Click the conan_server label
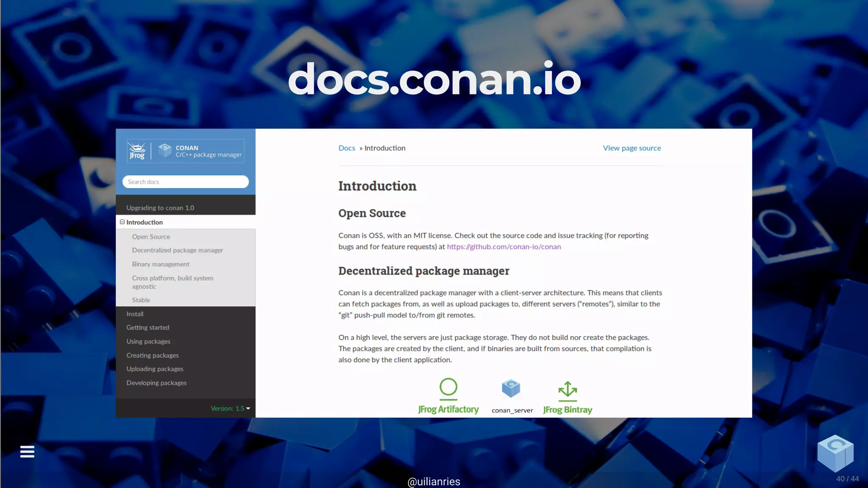This screenshot has width=868, height=488. coord(512,410)
